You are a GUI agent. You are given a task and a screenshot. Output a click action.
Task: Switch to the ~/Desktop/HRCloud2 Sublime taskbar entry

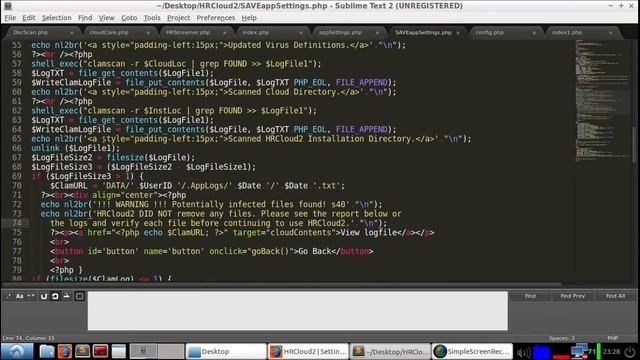(x=390, y=351)
